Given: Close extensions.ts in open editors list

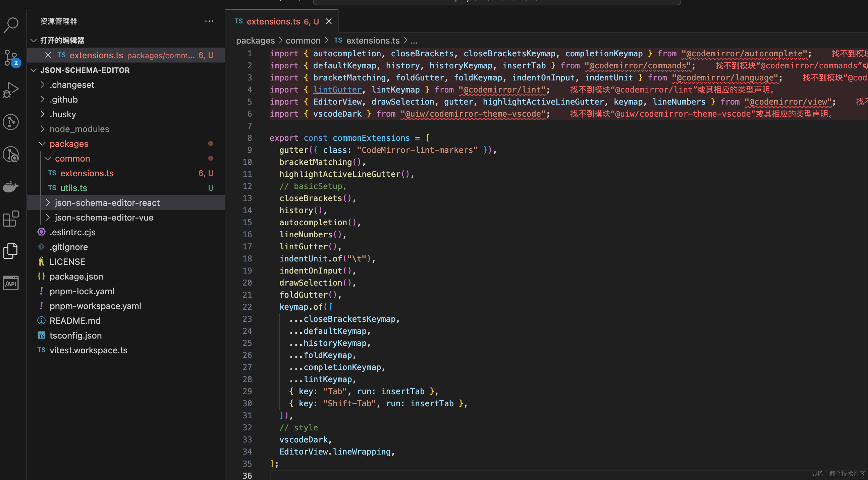Looking at the screenshot, I should [48, 55].
